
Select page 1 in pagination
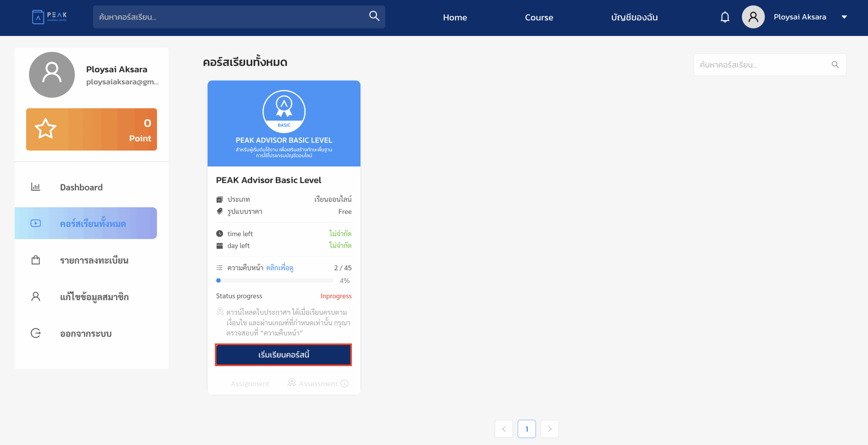[x=526, y=429]
